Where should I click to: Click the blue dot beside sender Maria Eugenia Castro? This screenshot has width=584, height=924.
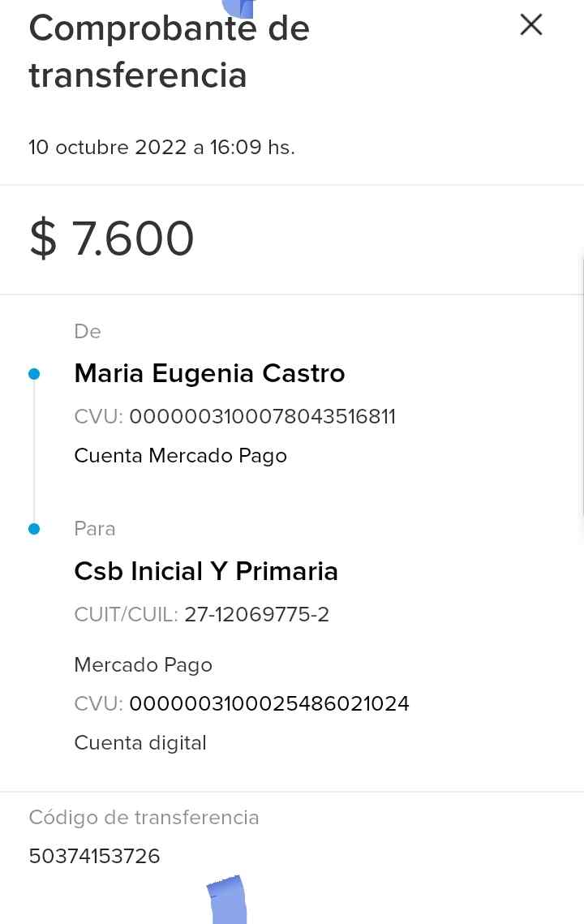point(34,374)
